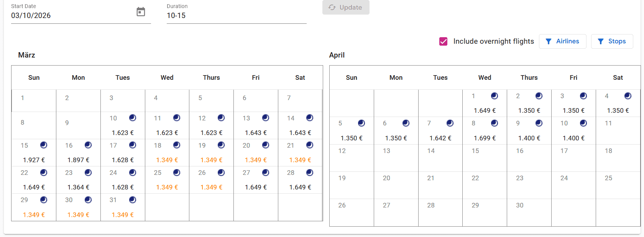Open the Stops filter dropdown

coord(612,41)
